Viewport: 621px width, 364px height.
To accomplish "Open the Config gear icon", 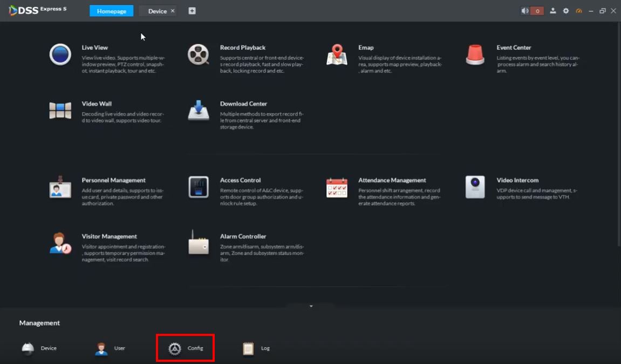I will 175,348.
